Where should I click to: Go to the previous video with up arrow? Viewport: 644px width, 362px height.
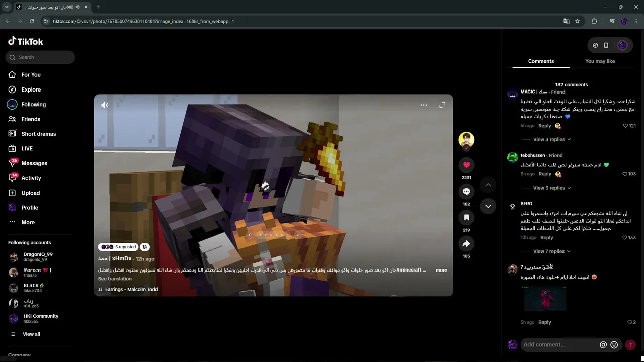(488, 185)
